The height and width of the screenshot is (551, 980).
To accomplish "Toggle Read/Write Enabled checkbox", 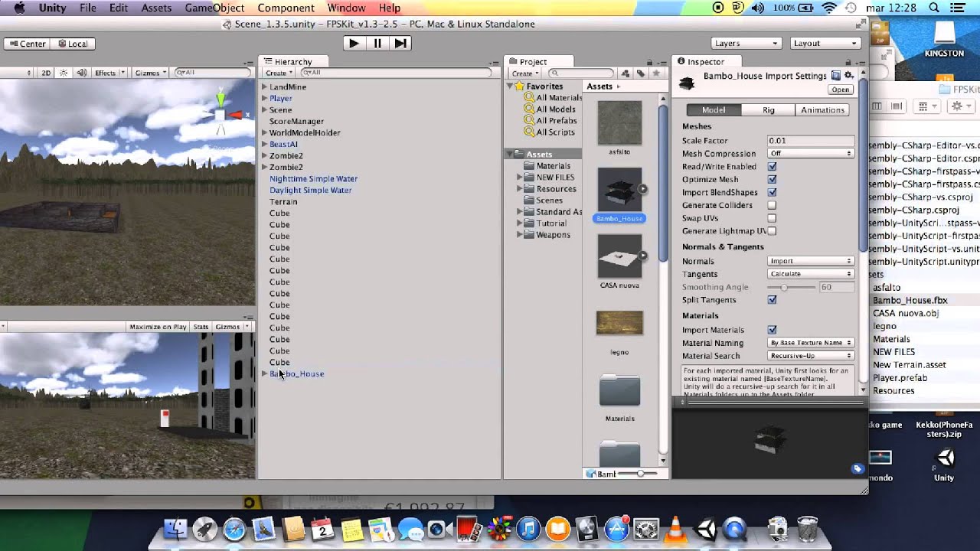I will [772, 167].
